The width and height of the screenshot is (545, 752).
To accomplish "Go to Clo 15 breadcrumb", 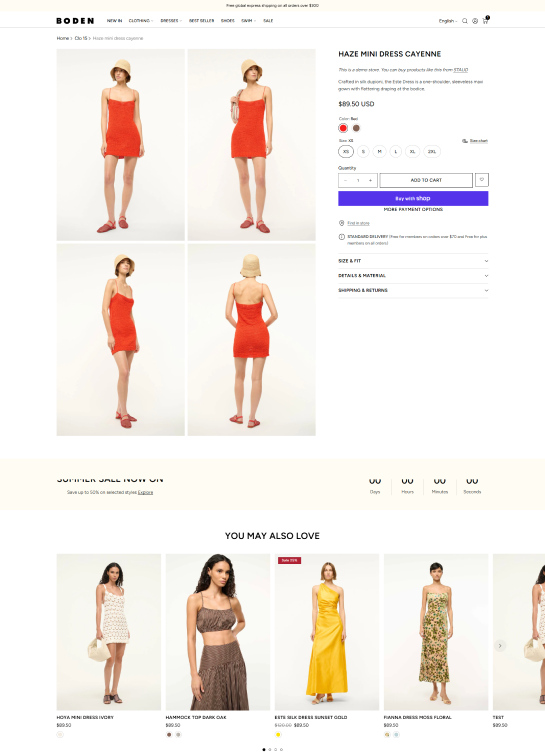I will pyautogui.click(x=81, y=38).
